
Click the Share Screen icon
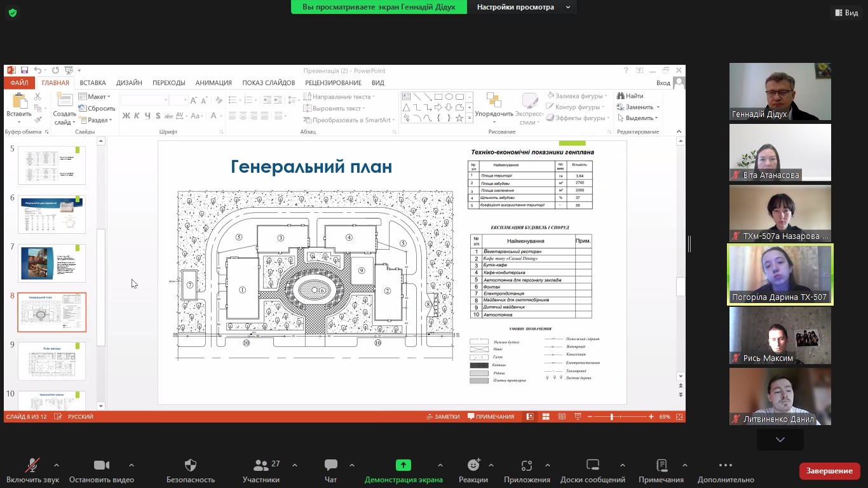click(403, 465)
